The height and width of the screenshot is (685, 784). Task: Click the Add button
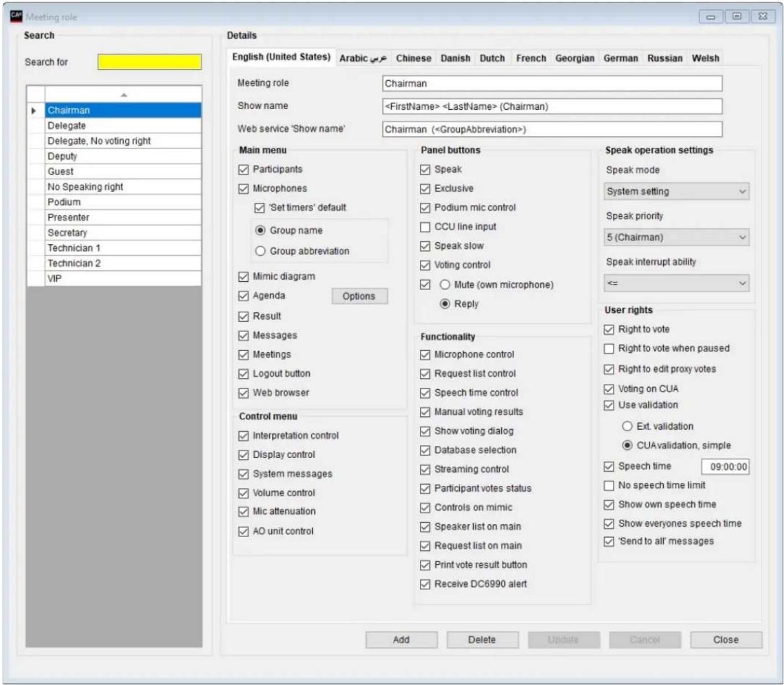click(x=401, y=640)
